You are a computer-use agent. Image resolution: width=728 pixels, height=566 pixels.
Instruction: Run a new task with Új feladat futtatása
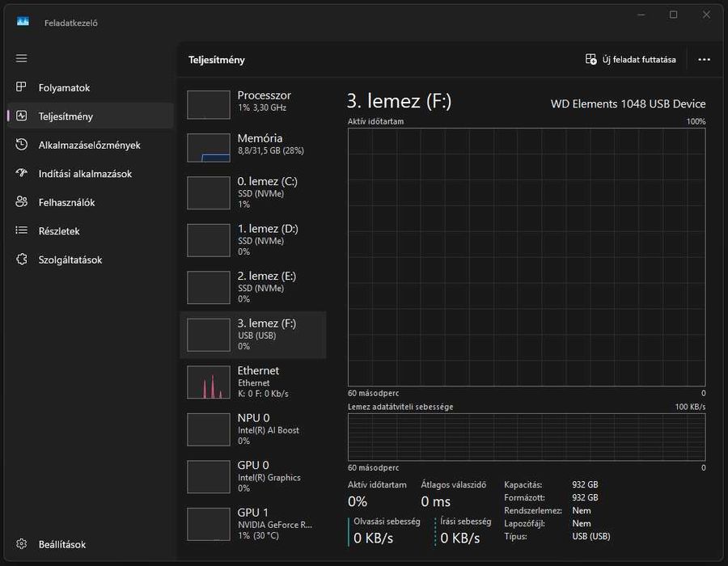coord(630,59)
